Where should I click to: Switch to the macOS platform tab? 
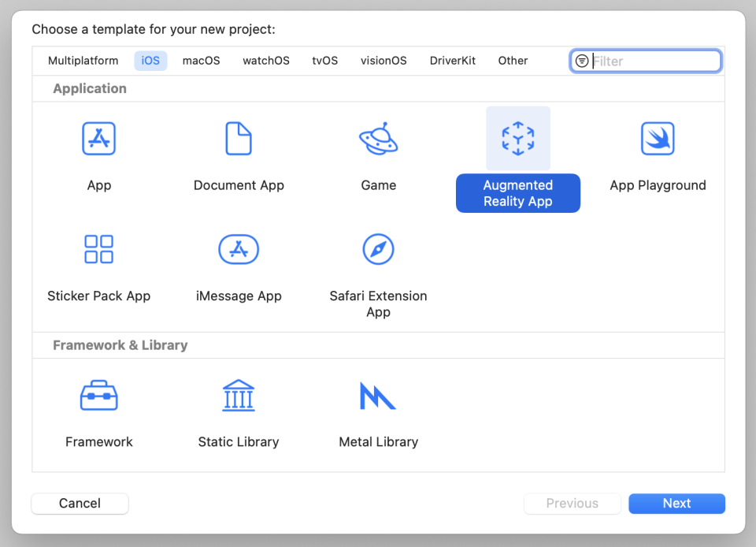[x=201, y=61]
